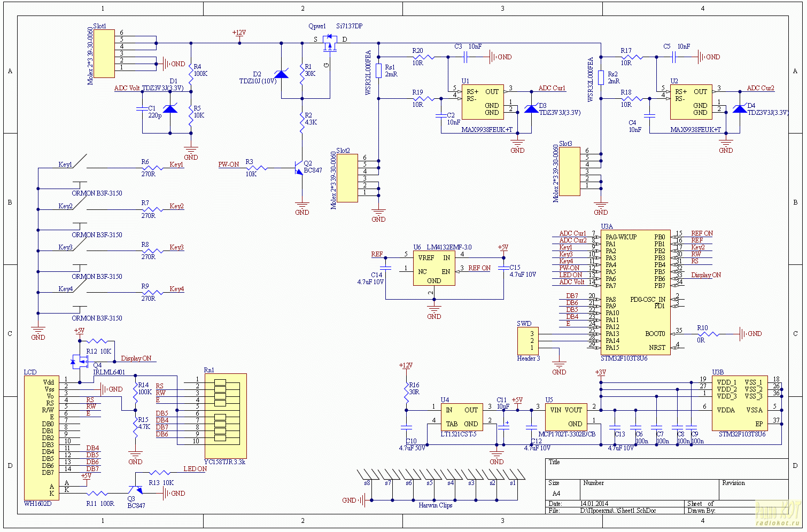This screenshot has width=807, height=532.
Task: Select the PA0-WKUP pin name
Action: click(621, 237)
